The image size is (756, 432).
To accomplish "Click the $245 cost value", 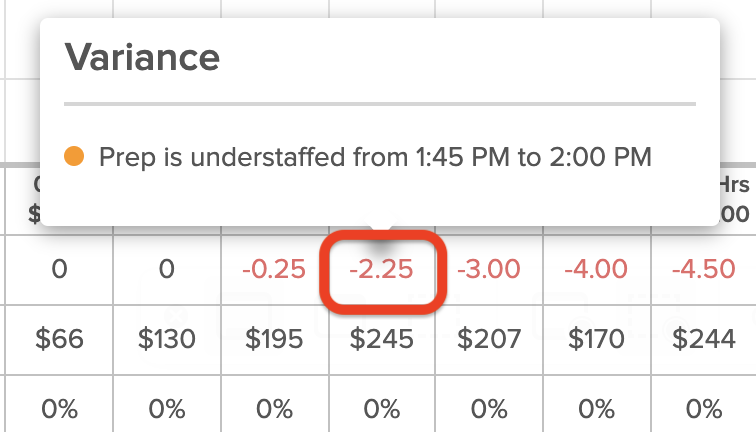I will pyautogui.click(x=382, y=338).
